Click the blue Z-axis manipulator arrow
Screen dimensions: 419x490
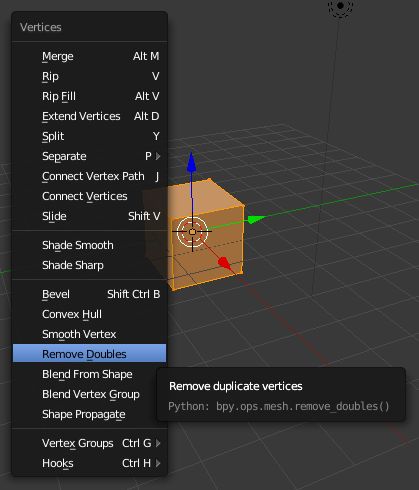[191, 162]
